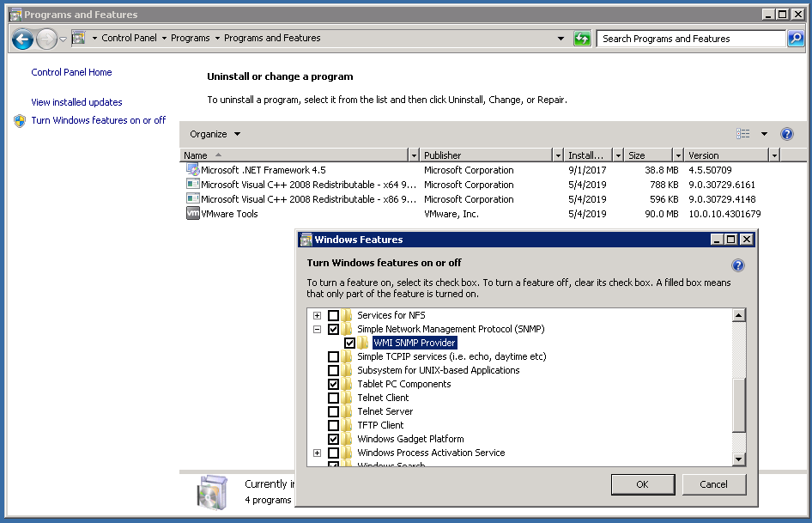Open the Organize dropdown menu
Screen dimensions: 812x523
click(x=215, y=134)
